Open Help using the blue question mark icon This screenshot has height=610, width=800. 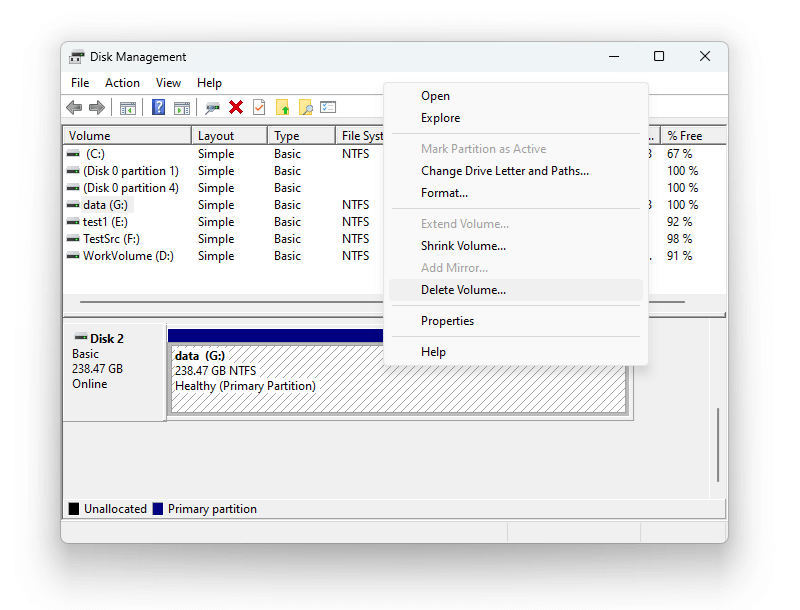click(158, 107)
